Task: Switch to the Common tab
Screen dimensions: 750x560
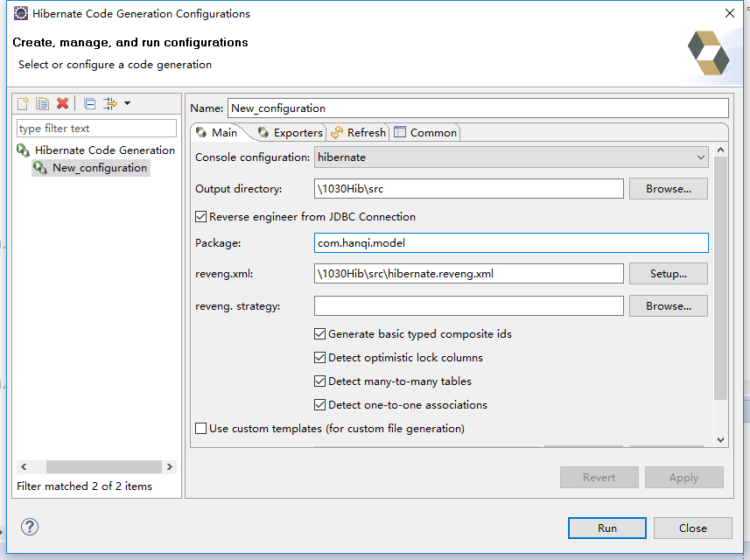Action: [425, 132]
